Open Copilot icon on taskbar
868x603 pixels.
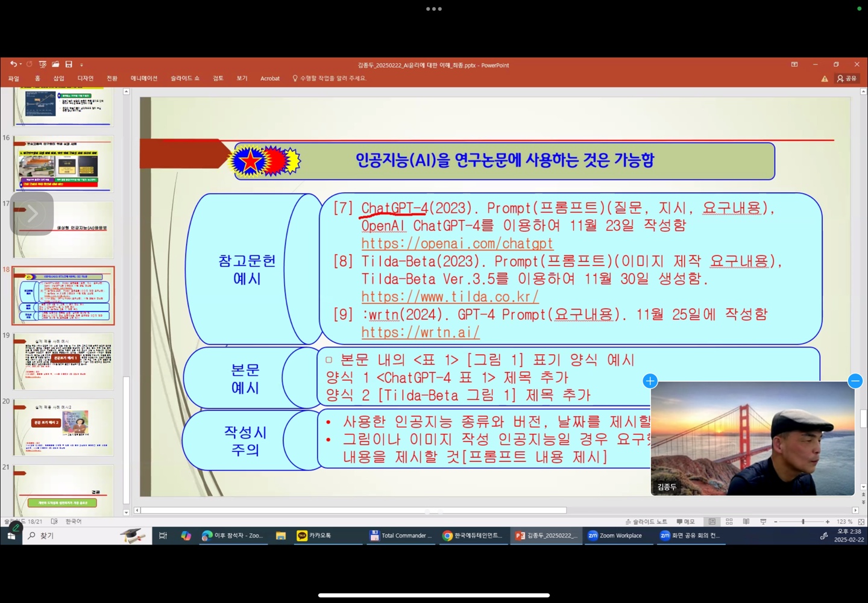(186, 536)
